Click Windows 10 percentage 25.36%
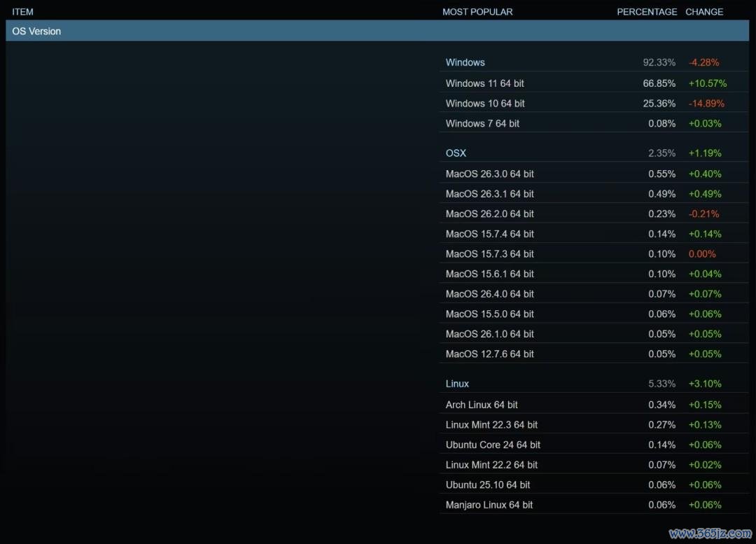 click(x=659, y=103)
